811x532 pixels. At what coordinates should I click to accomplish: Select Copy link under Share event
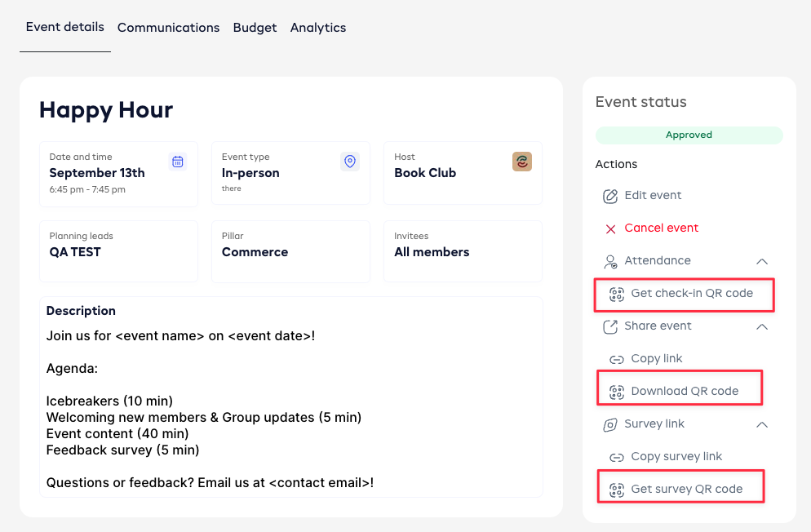coord(656,359)
